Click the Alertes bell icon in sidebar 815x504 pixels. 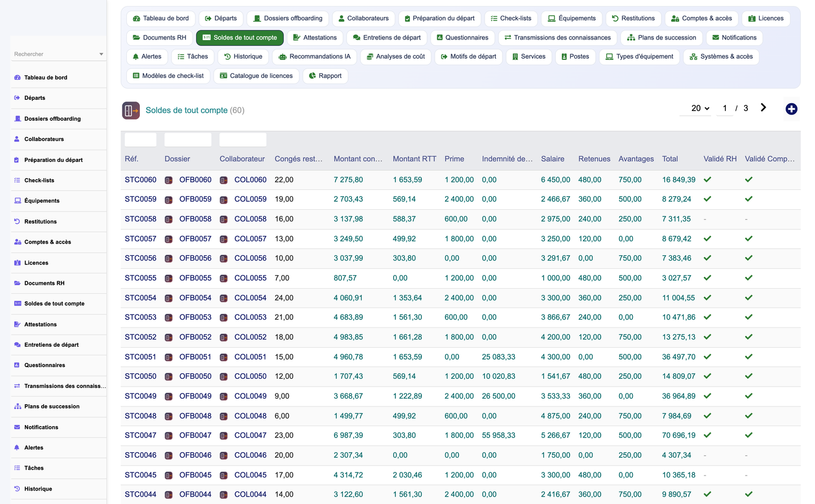pos(17,448)
